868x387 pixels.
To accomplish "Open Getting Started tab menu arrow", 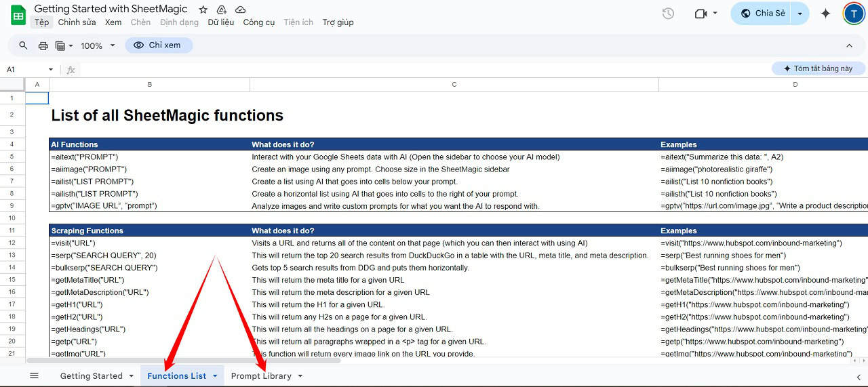I will [x=130, y=376].
